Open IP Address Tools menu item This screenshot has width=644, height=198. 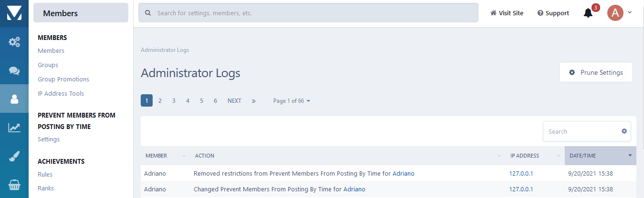click(61, 94)
